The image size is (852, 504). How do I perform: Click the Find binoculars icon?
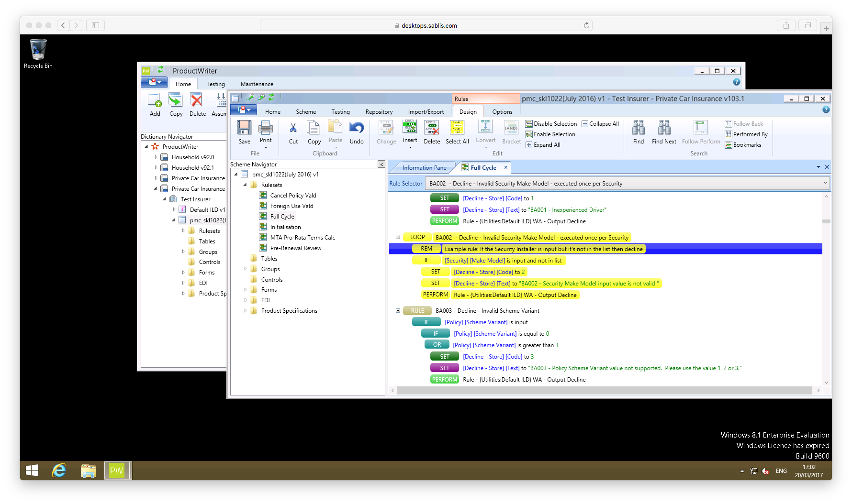638,128
